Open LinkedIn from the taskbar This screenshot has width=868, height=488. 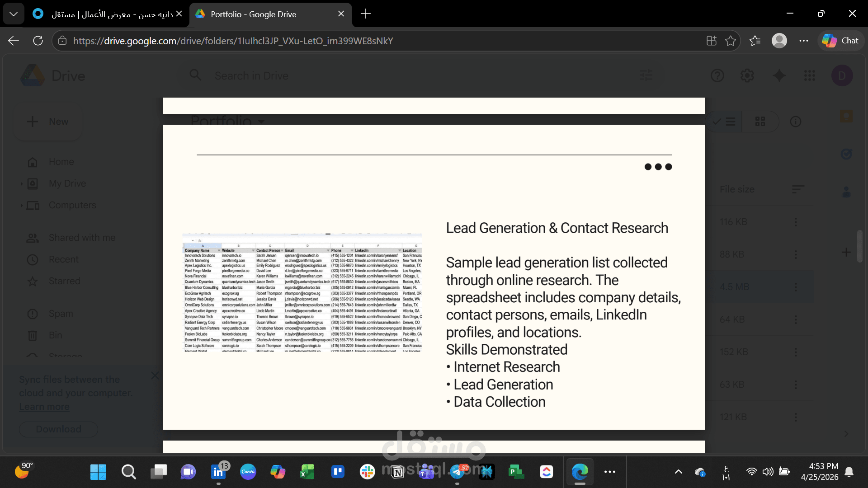pos(219,472)
